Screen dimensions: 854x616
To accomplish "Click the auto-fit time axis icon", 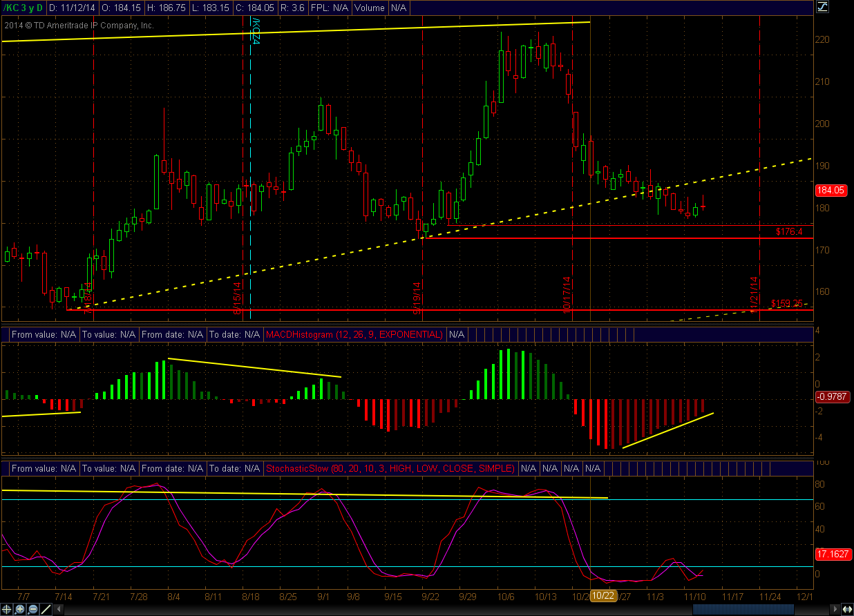I will [846, 609].
